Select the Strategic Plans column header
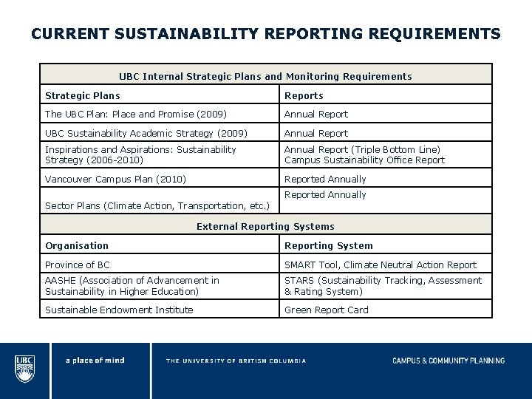This screenshot has height=399, width=532. click(160, 95)
